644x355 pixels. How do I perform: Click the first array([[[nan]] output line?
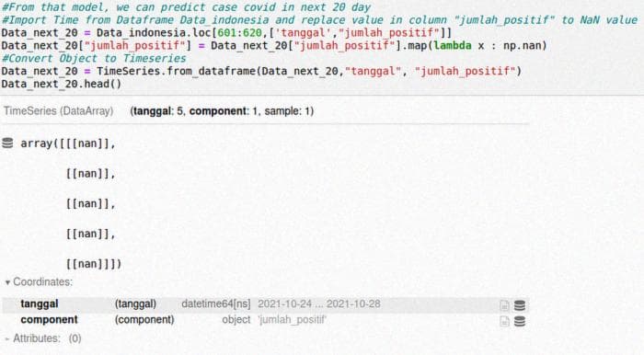click(x=68, y=143)
